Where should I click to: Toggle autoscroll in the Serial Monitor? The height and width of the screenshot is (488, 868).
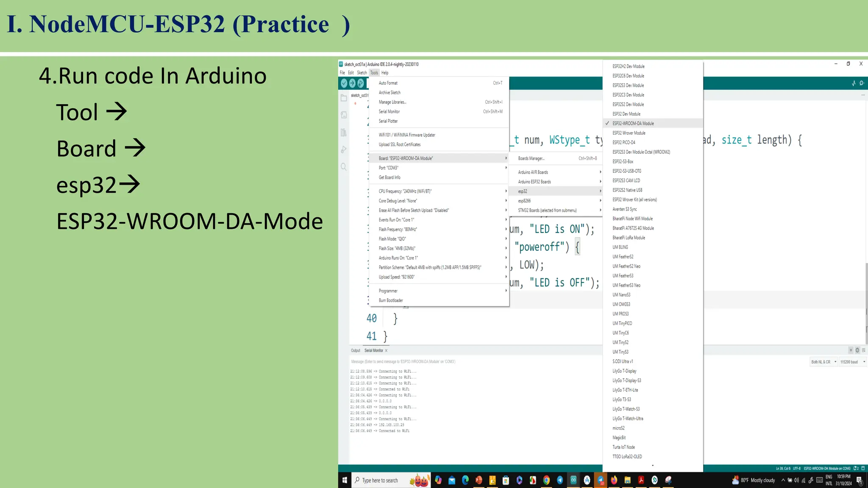click(851, 350)
